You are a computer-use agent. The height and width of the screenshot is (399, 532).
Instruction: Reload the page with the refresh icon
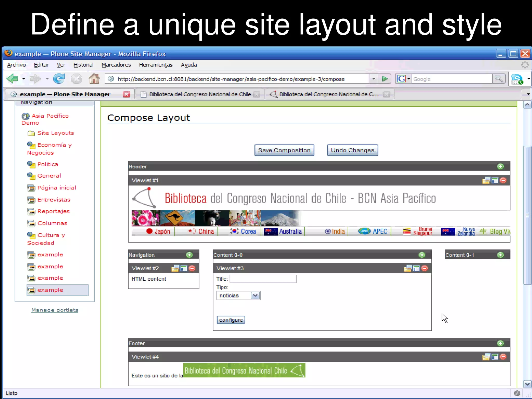(59, 79)
